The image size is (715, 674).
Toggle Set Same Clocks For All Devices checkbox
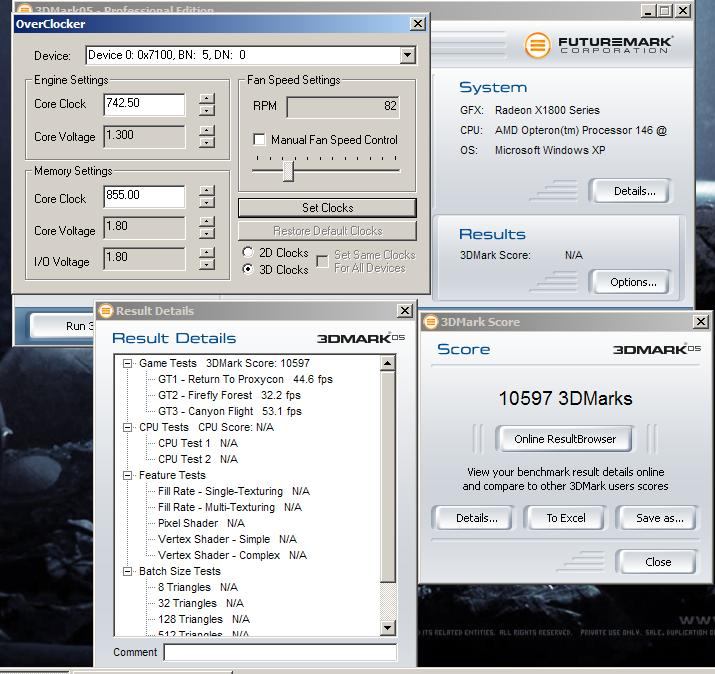(322, 261)
